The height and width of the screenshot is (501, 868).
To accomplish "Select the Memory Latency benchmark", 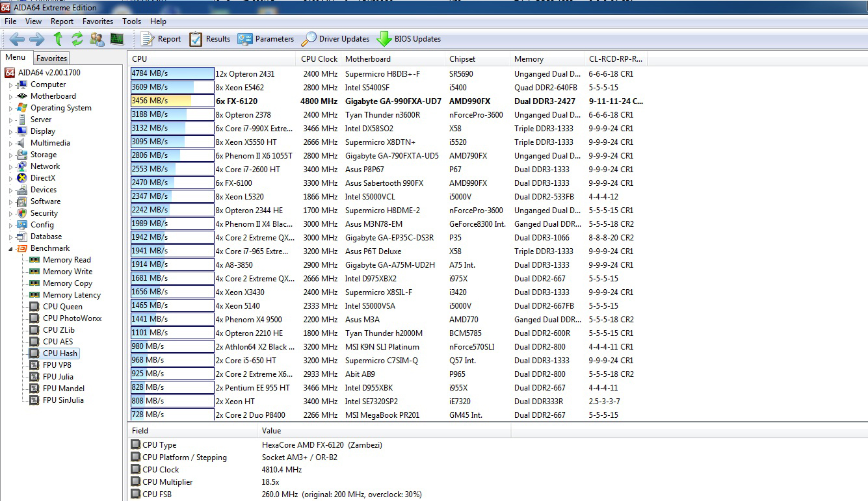I will point(72,295).
